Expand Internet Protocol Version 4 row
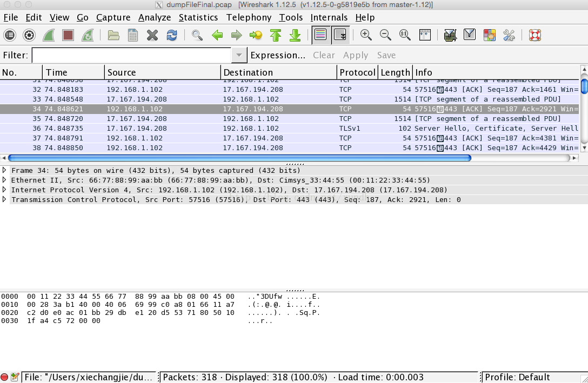Screen dimensions: 588x383 click(4, 190)
